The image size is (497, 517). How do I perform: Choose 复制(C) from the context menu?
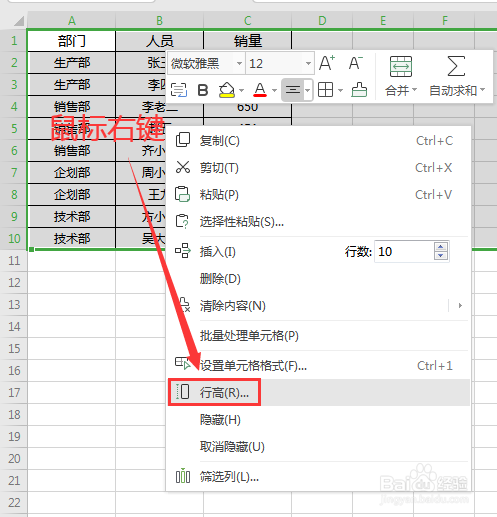coord(318,141)
